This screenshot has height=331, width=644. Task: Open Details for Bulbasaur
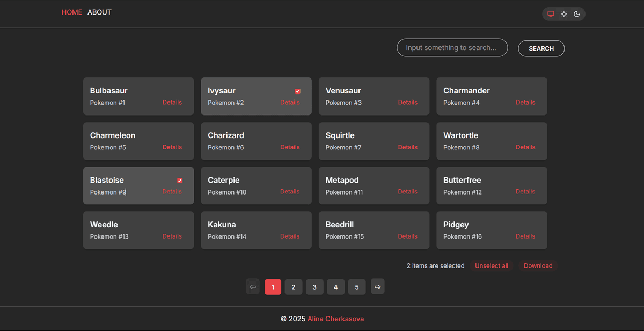pyautogui.click(x=172, y=103)
